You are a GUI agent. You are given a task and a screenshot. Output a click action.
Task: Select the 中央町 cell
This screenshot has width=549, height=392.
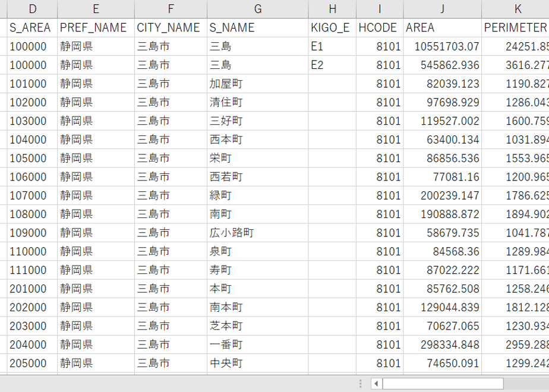(258, 363)
